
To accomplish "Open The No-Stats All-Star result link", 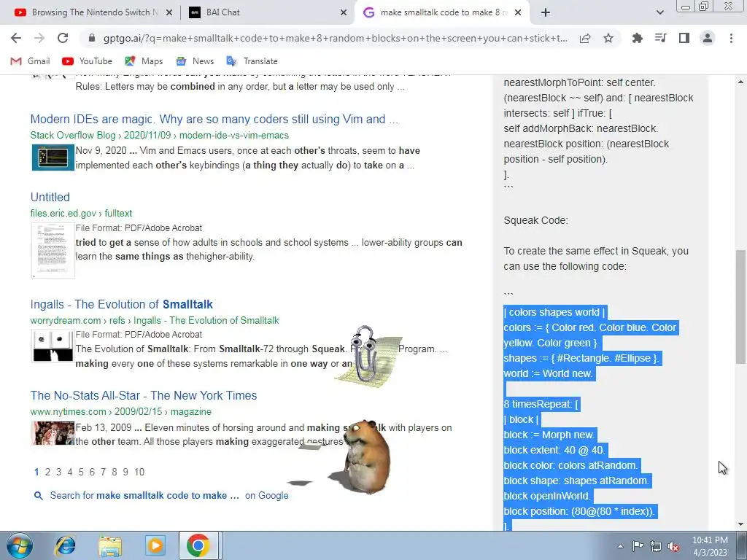I will 144,395.
